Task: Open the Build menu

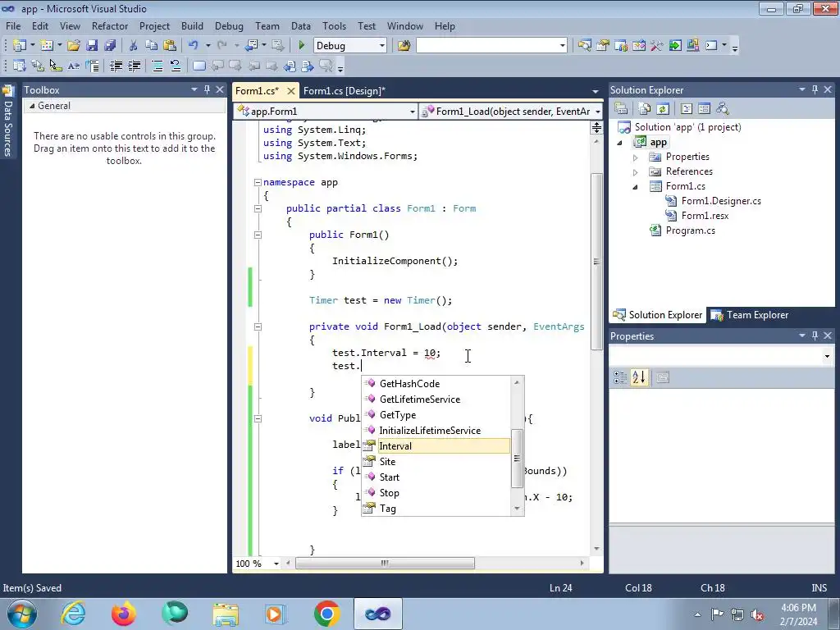Action: pyautogui.click(x=192, y=25)
